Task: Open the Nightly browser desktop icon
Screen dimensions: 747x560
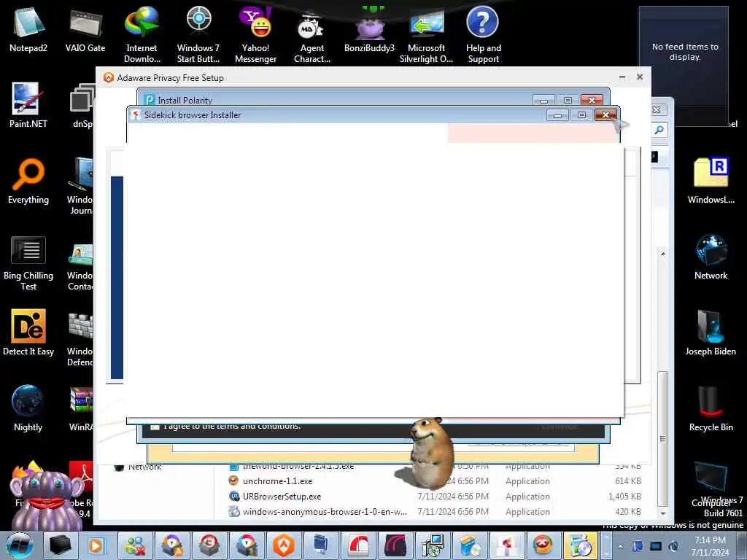Action: coord(28,408)
